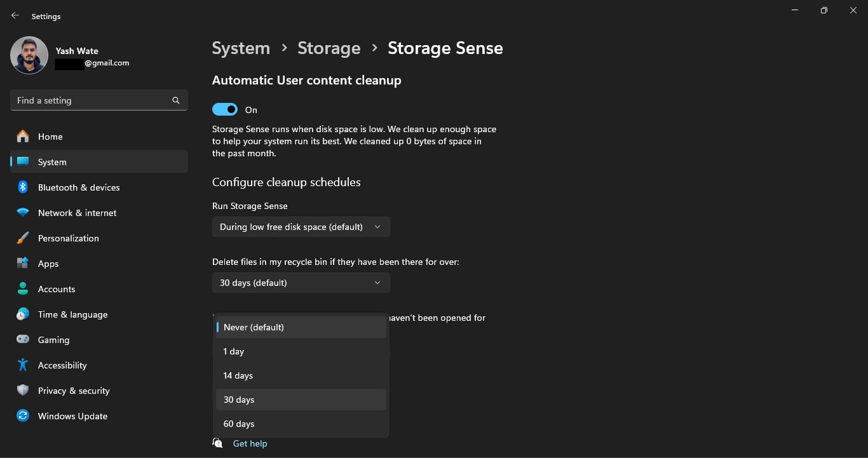868x458 pixels.
Task: Open the Run Storage Sense dropdown
Action: [x=301, y=227]
